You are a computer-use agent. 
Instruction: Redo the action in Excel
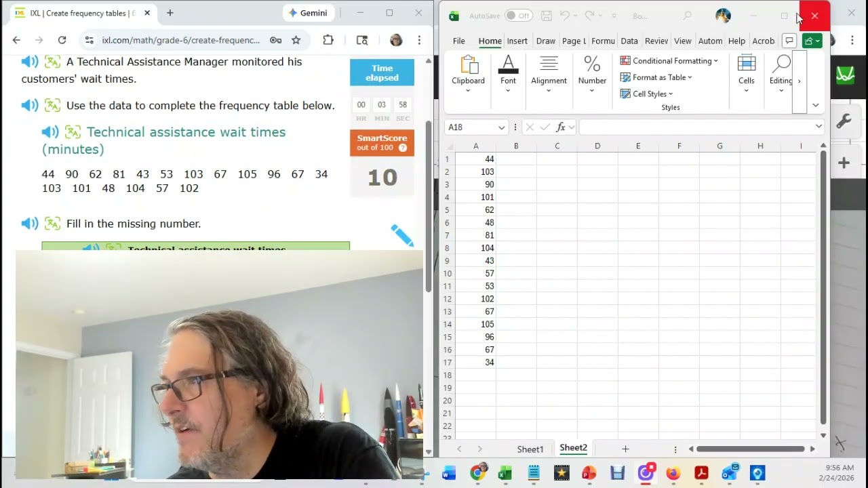tap(590, 16)
